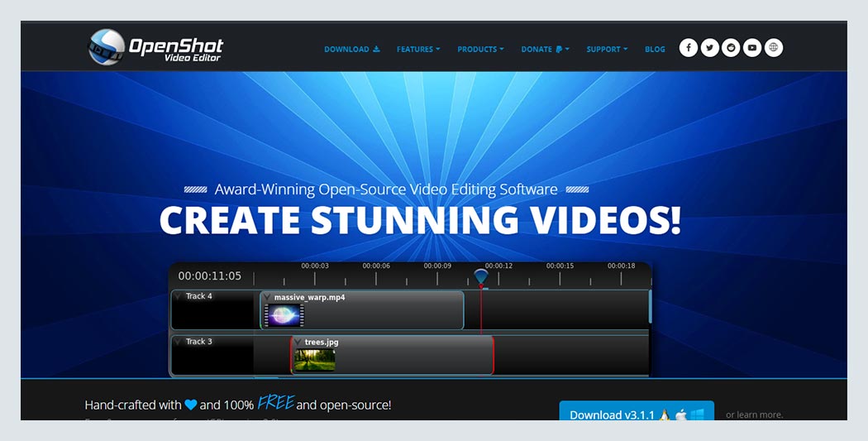
Task: Click the 00:00:09 ruler mark
Action: (437, 266)
